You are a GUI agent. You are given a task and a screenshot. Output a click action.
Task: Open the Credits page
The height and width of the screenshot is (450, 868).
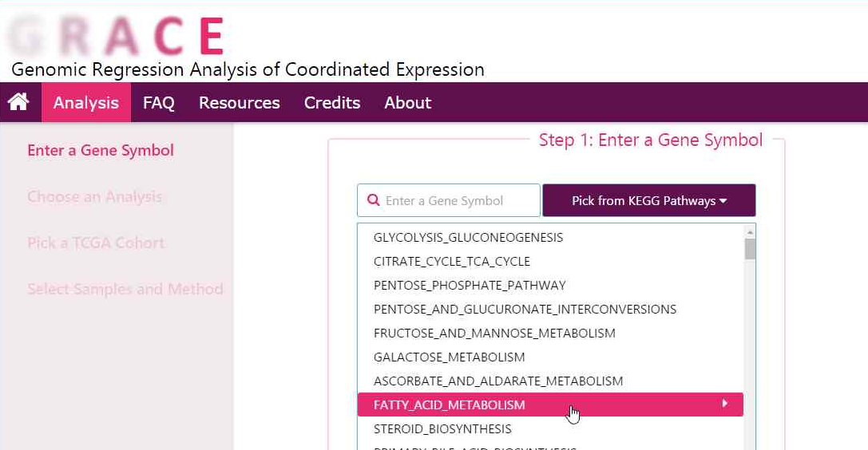[331, 103]
